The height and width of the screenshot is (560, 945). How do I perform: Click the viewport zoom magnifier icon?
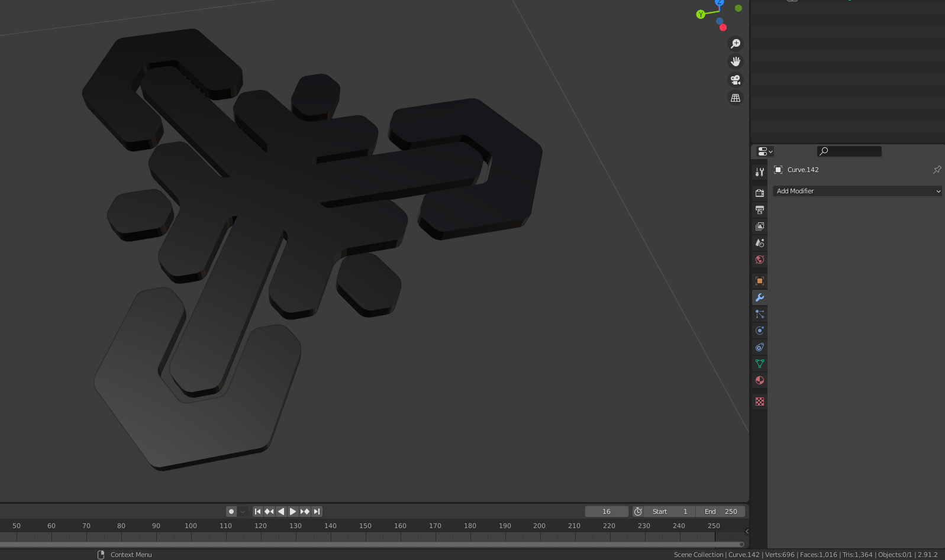point(736,44)
